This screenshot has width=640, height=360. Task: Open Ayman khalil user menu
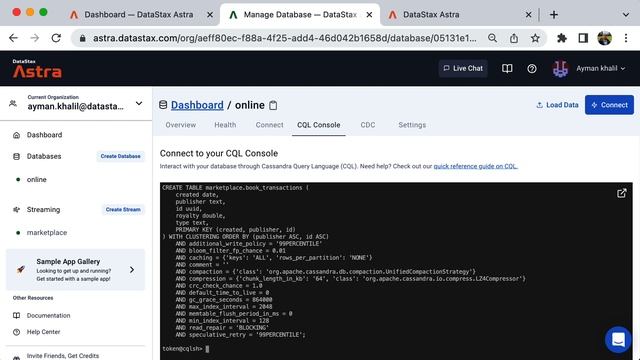coord(600,68)
